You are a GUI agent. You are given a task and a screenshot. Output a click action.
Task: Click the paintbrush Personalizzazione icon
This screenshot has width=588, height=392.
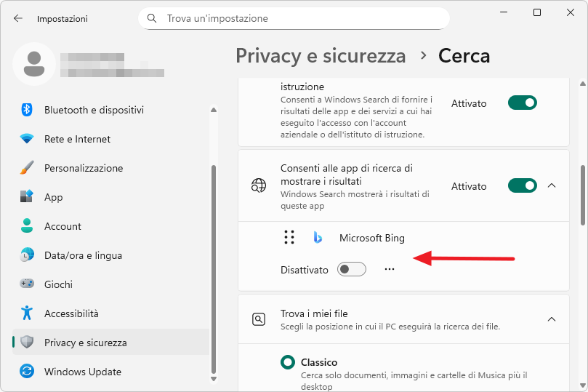[x=27, y=168]
